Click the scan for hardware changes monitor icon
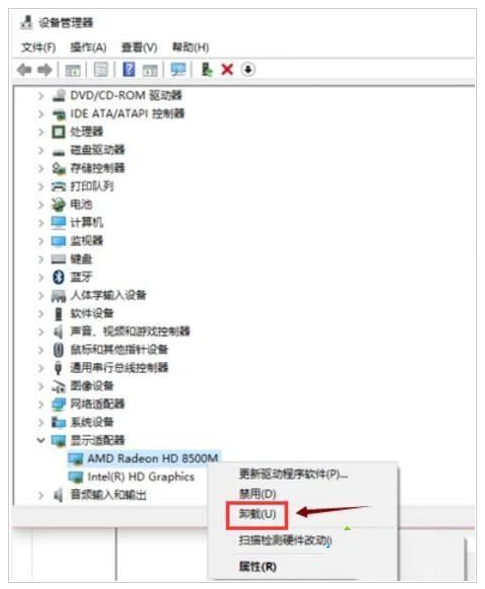This screenshot has height=589, width=485. 178,69
